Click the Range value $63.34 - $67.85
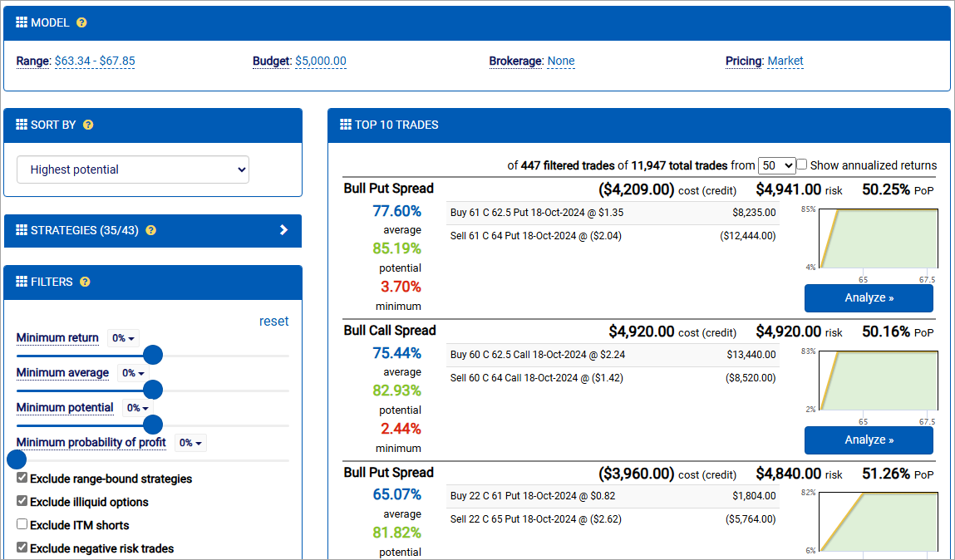955x560 pixels. (x=95, y=61)
